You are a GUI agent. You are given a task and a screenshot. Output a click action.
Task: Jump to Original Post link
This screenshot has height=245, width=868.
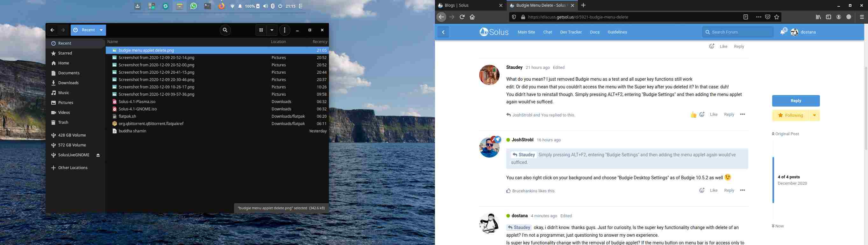(x=787, y=134)
